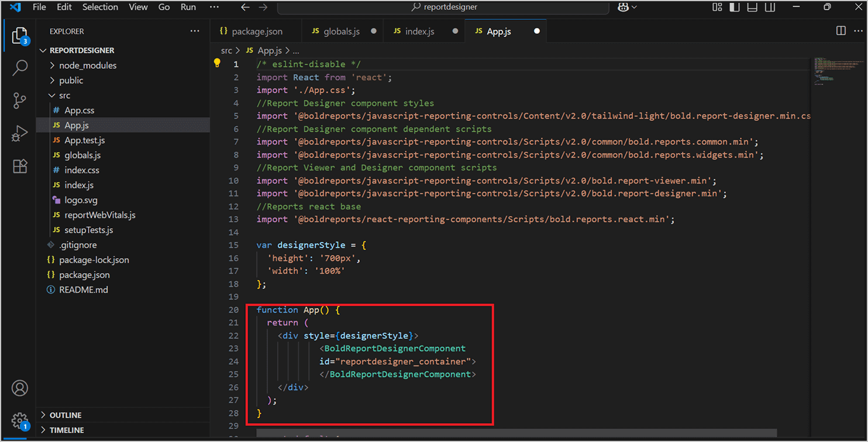Switch to the globals.js tab
The width and height of the screenshot is (868, 442).
pyautogui.click(x=342, y=30)
